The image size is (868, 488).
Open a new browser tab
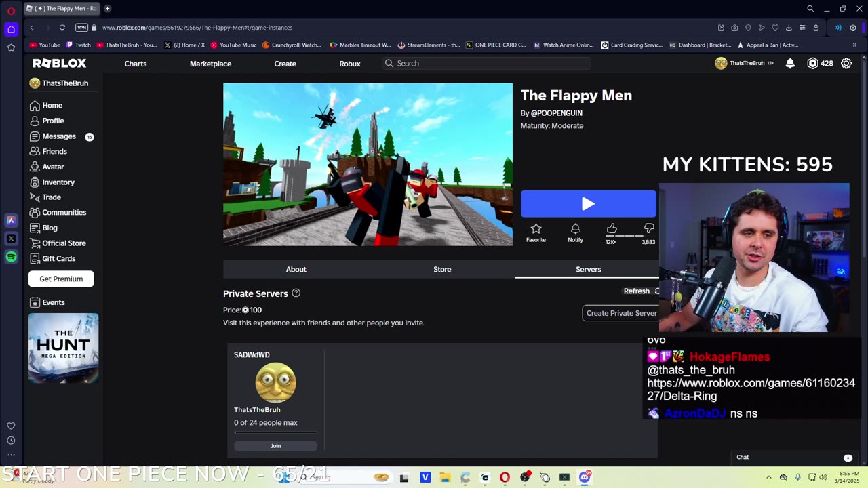pyautogui.click(x=107, y=9)
